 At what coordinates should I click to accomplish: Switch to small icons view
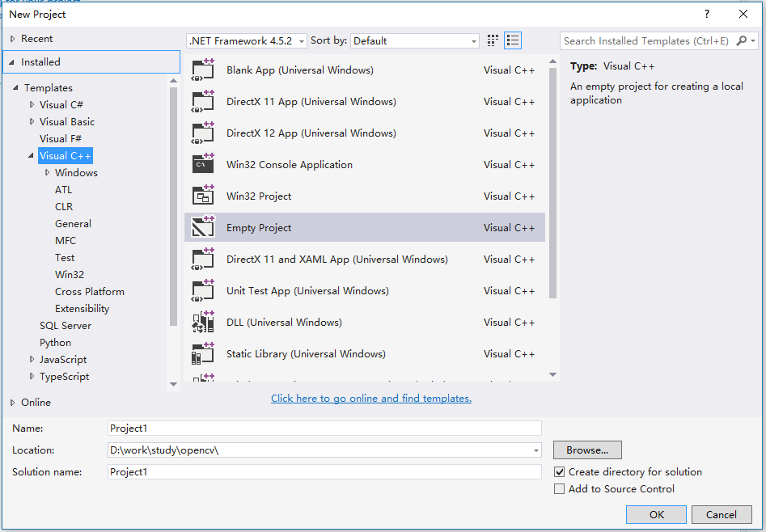coord(493,40)
